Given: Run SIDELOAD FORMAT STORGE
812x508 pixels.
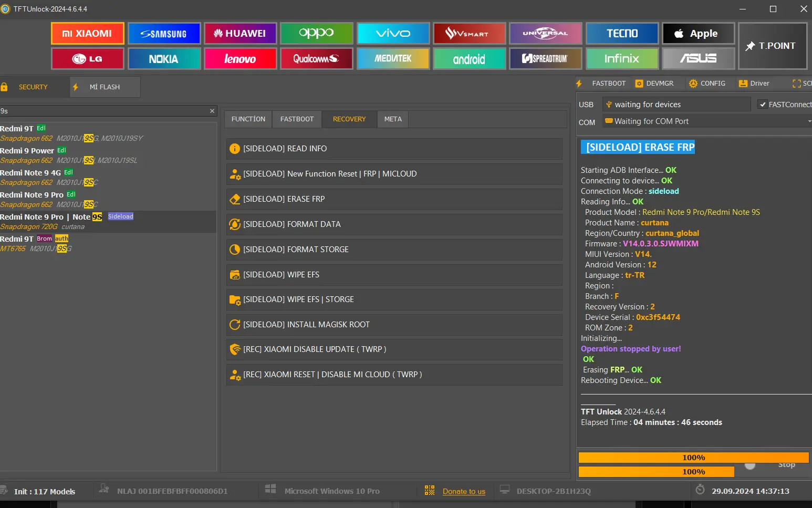Looking at the screenshot, I should pyautogui.click(x=394, y=250).
